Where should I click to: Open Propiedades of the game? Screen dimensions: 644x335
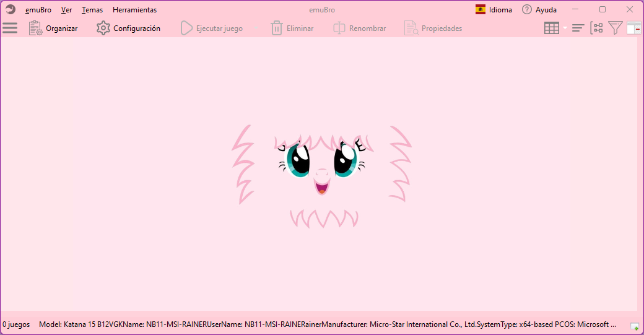433,28
